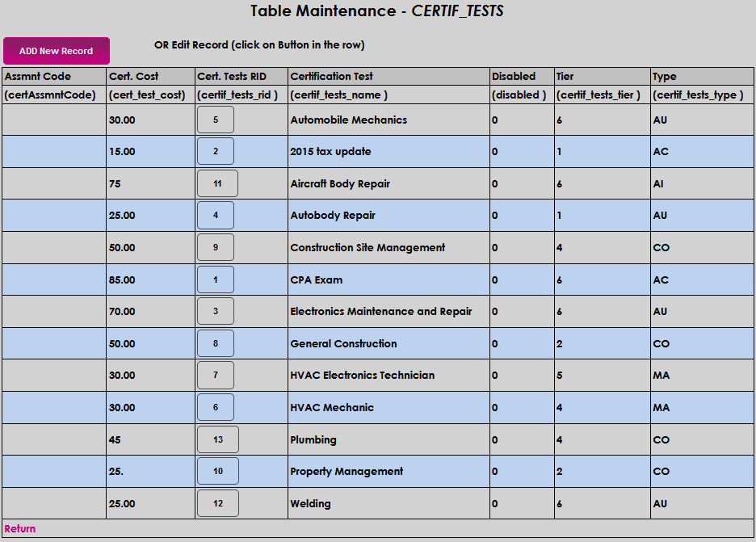The width and height of the screenshot is (756, 542).
Task: Select the Welding name cell
Action: 388,503
